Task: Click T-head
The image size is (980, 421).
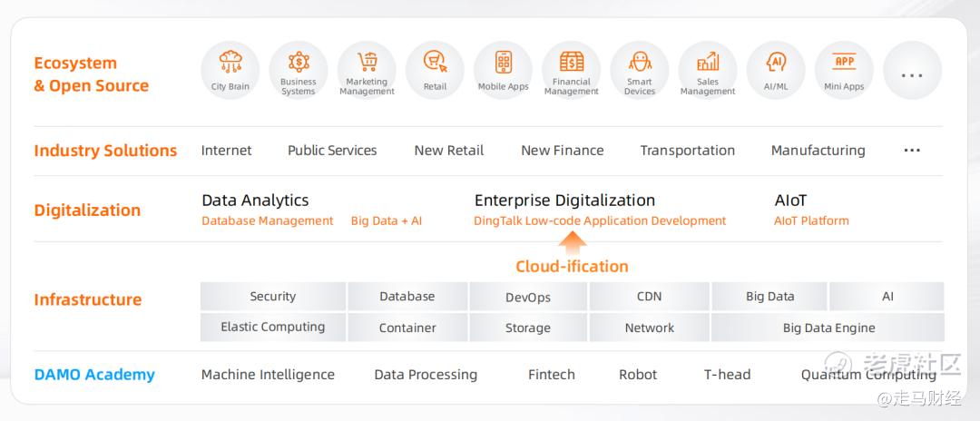Action: pos(728,375)
